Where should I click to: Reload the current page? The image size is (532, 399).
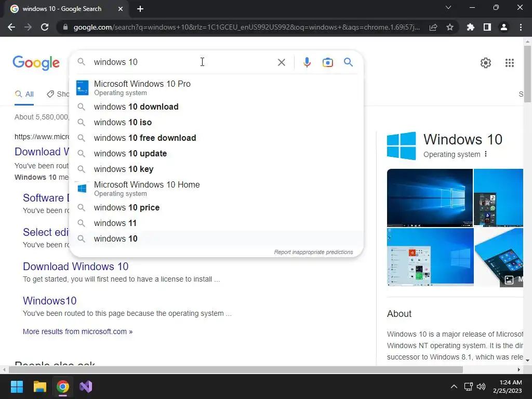point(45,27)
